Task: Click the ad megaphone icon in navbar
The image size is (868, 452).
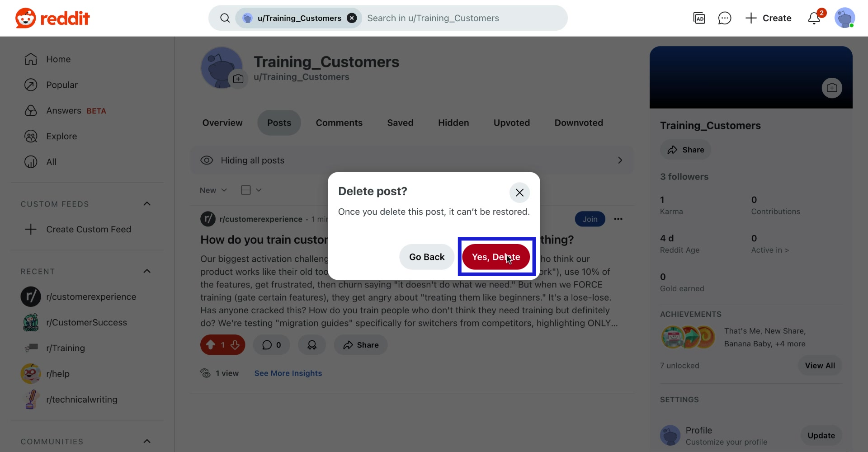Action: pos(699,18)
